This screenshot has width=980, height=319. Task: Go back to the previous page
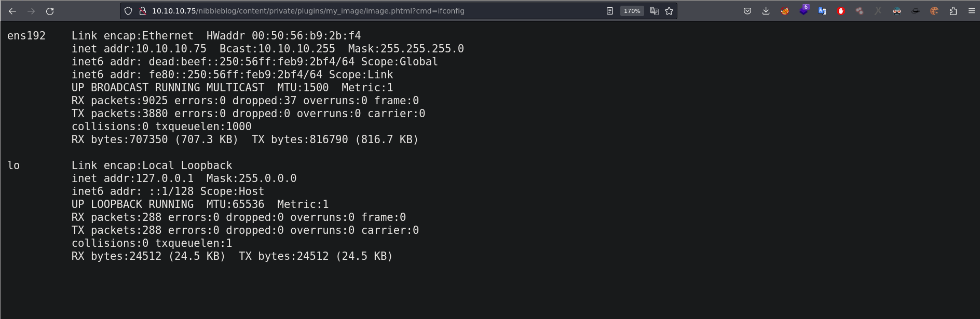[12, 11]
